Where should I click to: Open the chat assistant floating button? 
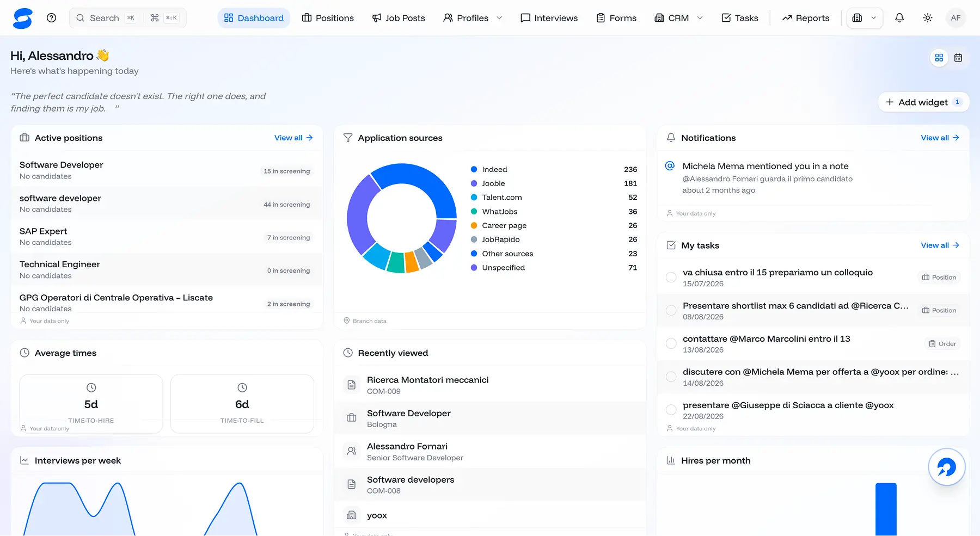tap(947, 467)
